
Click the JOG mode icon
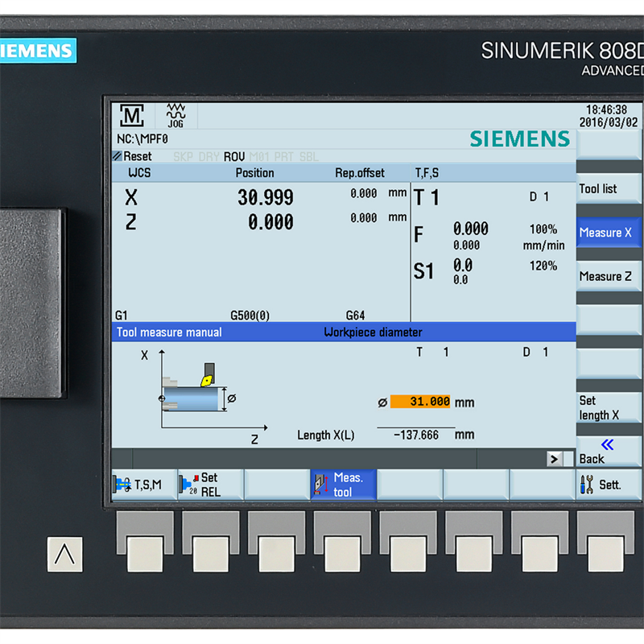click(175, 115)
